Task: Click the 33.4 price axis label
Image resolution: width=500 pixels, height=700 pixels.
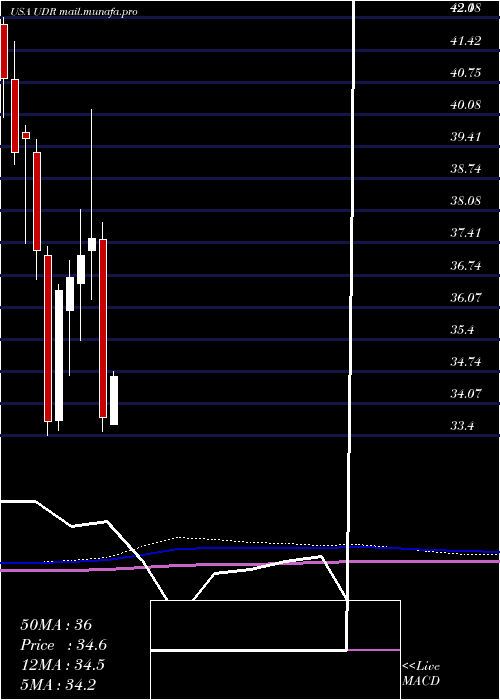Action: (x=462, y=425)
